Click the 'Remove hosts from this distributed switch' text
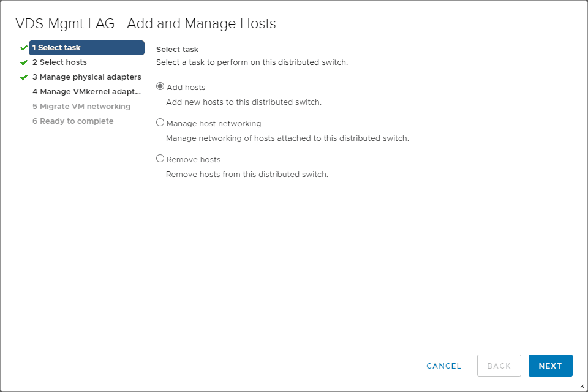The width and height of the screenshot is (588, 392). (x=247, y=175)
